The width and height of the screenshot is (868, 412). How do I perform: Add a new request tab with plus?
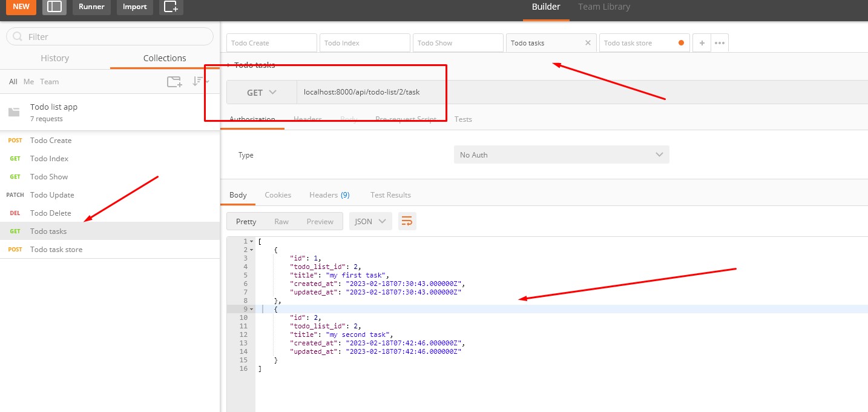(x=702, y=43)
